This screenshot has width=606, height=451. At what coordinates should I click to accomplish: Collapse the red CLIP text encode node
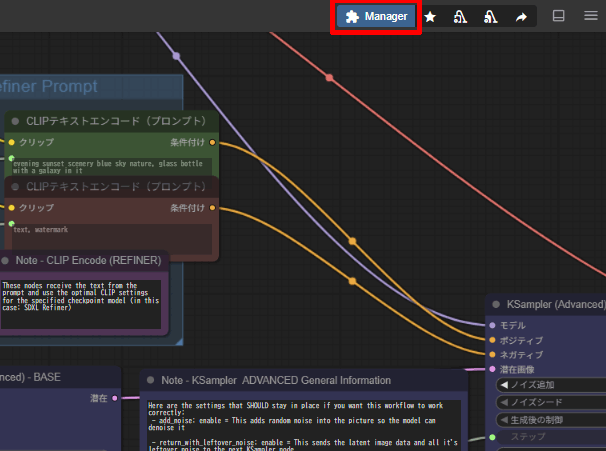[15, 187]
